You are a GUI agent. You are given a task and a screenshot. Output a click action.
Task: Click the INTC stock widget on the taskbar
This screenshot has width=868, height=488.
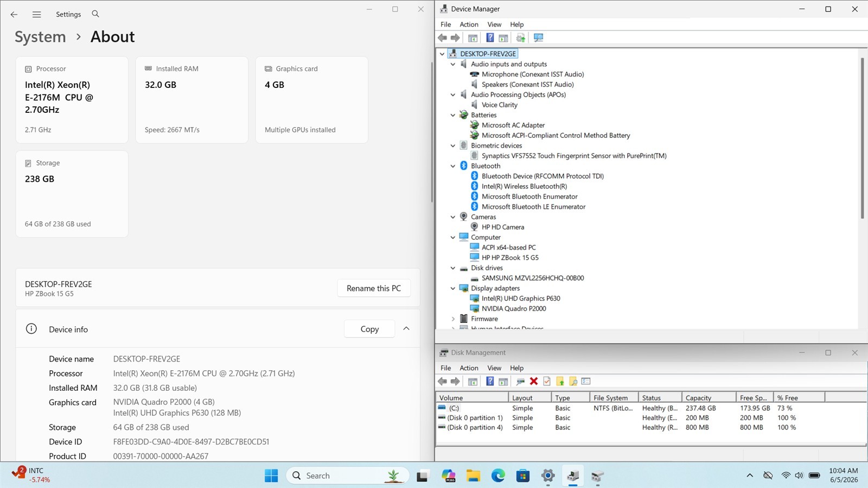click(x=31, y=475)
